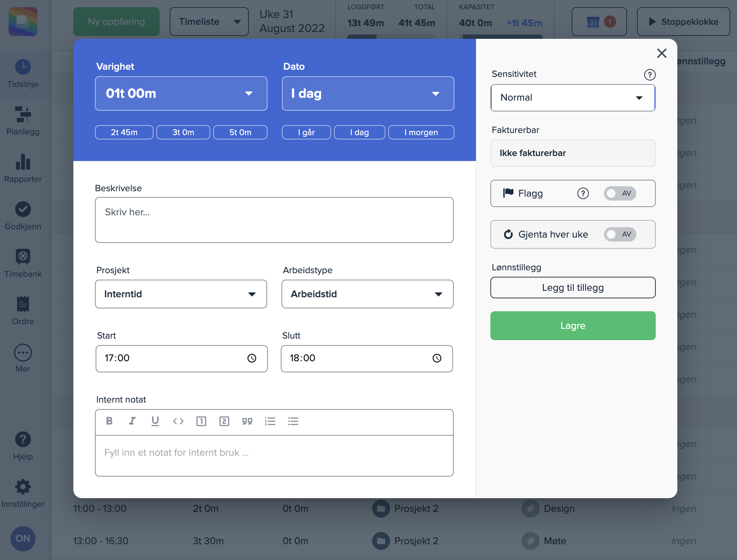Image resolution: width=737 pixels, height=560 pixels.
Task: Toggle the Flagg switch on
Action: pyautogui.click(x=619, y=193)
